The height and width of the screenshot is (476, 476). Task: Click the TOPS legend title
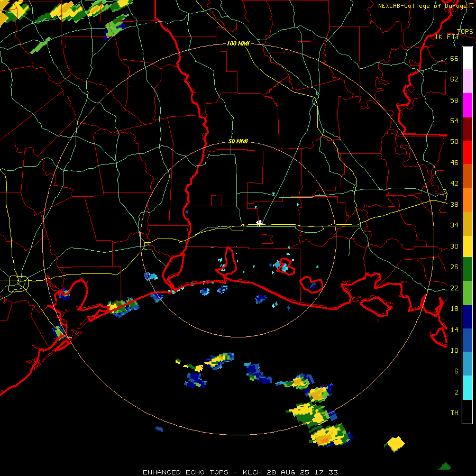(x=465, y=31)
